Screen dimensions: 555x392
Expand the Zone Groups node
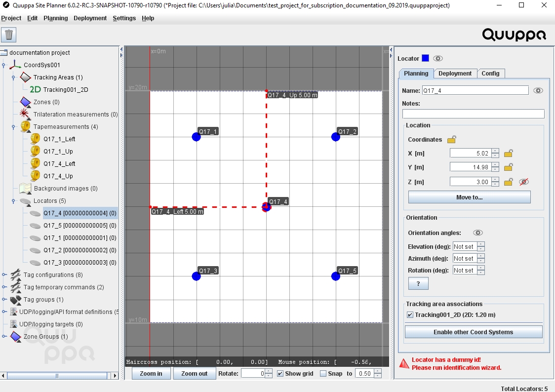click(x=4, y=336)
